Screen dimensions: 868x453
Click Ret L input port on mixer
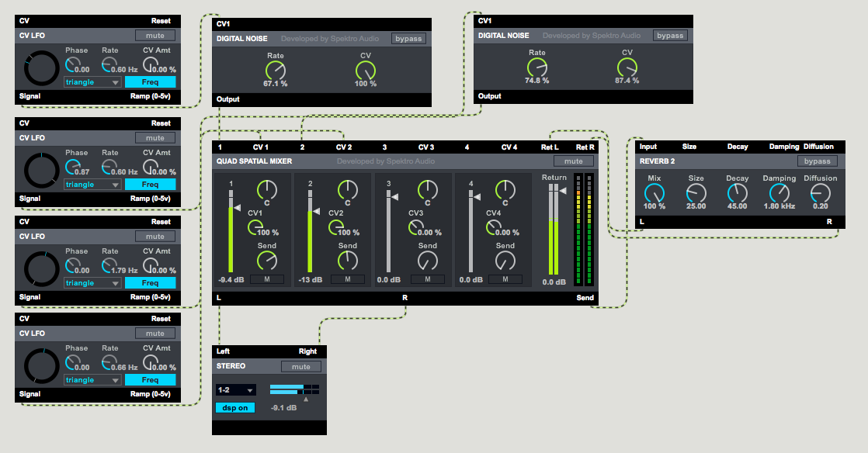pyautogui.click(x=550, y=147)
